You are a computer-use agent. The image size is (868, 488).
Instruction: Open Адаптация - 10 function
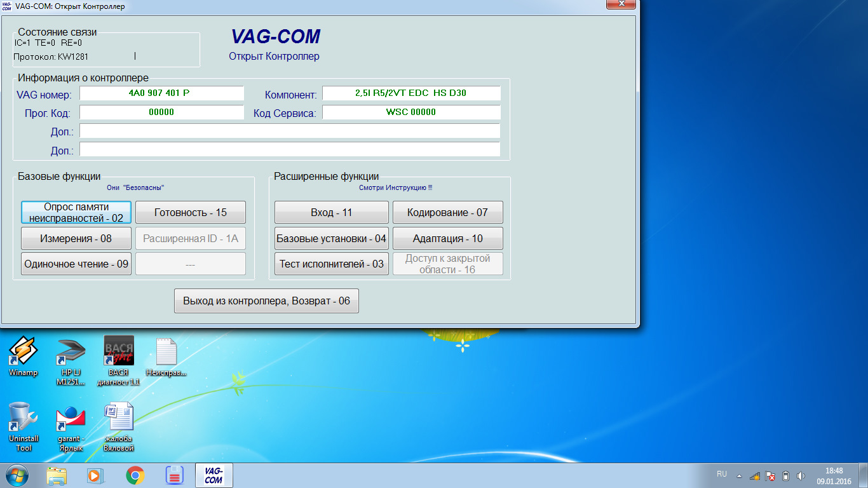[448, 238]
